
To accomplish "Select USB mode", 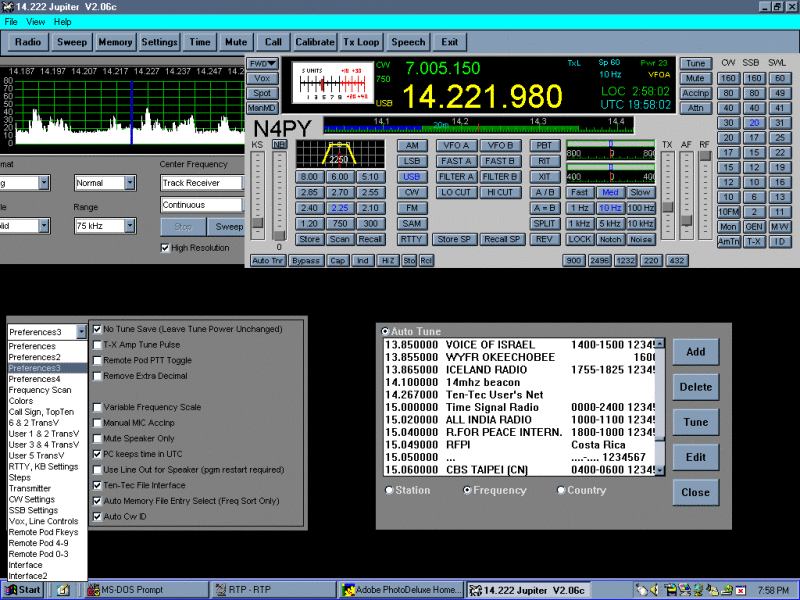I will (x=412, y=177).
